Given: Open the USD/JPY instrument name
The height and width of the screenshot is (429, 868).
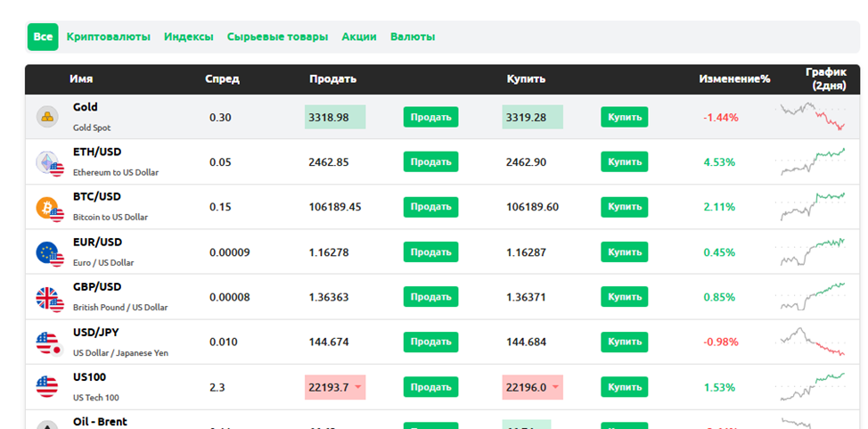Looking at the screenshot, I should pos(95,333).
